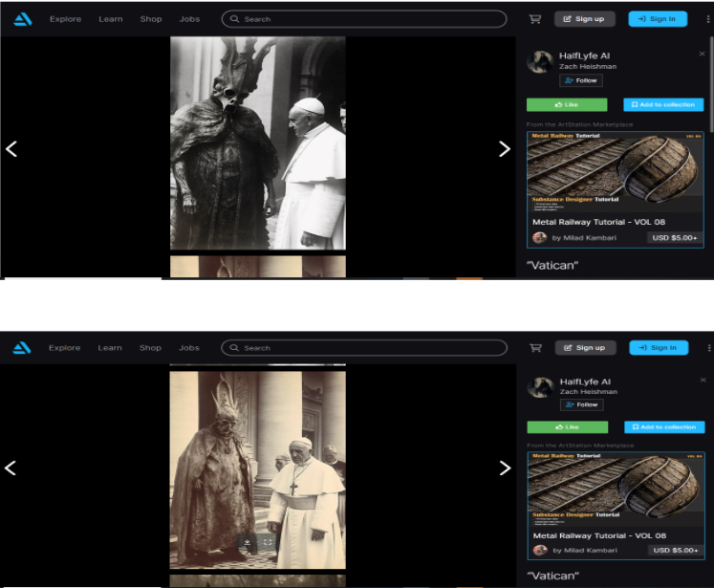Click Zach Heishman in the lower screenshot
The image size is (714, 588).
589,392
